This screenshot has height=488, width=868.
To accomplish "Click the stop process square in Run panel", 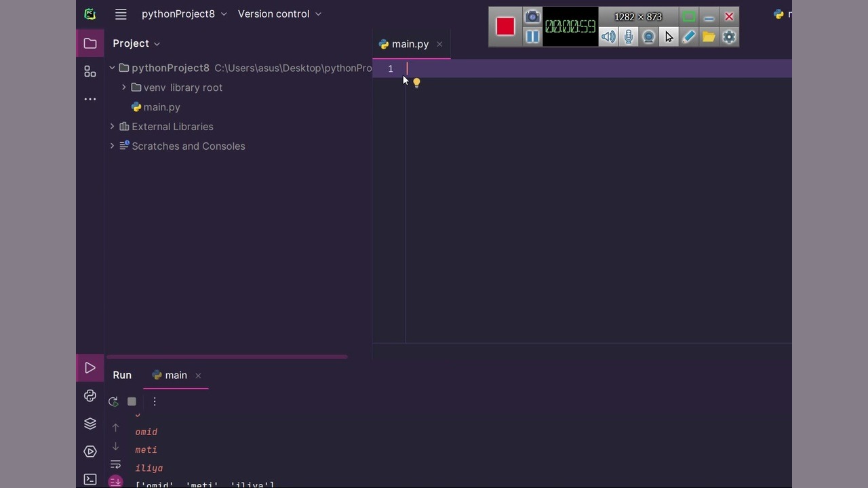I will pyautogui.click(x=132, y=401).
